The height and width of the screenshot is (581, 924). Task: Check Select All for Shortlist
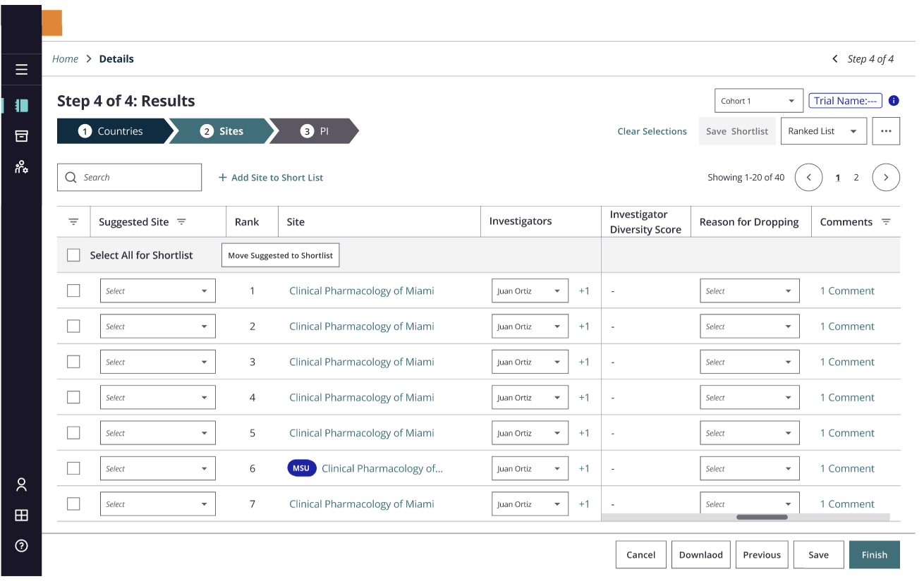pyautogui.click(x=73, y=255)
